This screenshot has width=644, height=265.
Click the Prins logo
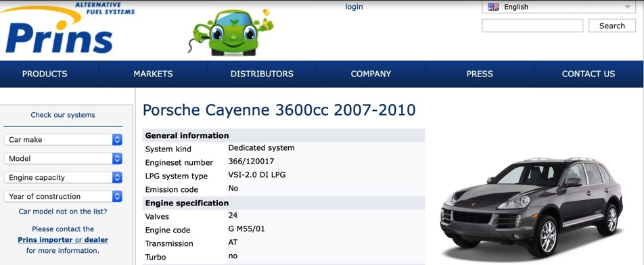(x=68, y=28)
